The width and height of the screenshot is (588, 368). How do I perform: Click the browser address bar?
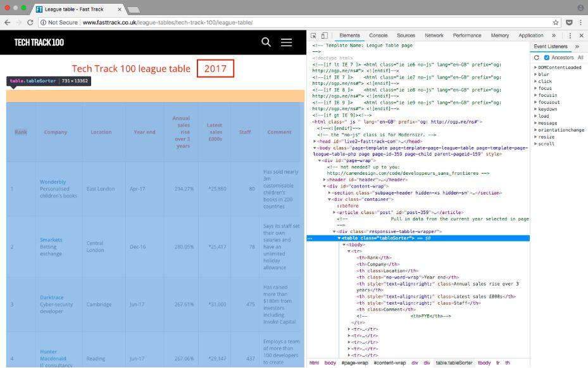tap(158, 21)
